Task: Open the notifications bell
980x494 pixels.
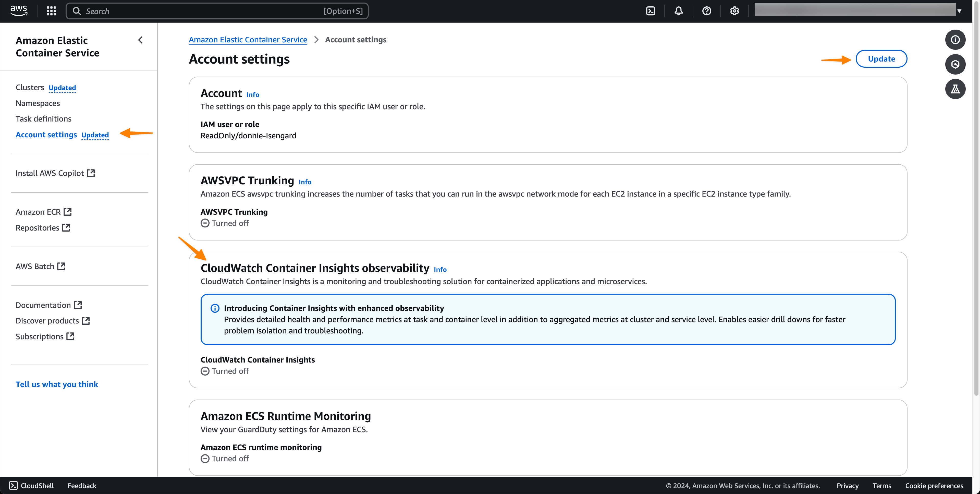Action: tap(678, 11)
